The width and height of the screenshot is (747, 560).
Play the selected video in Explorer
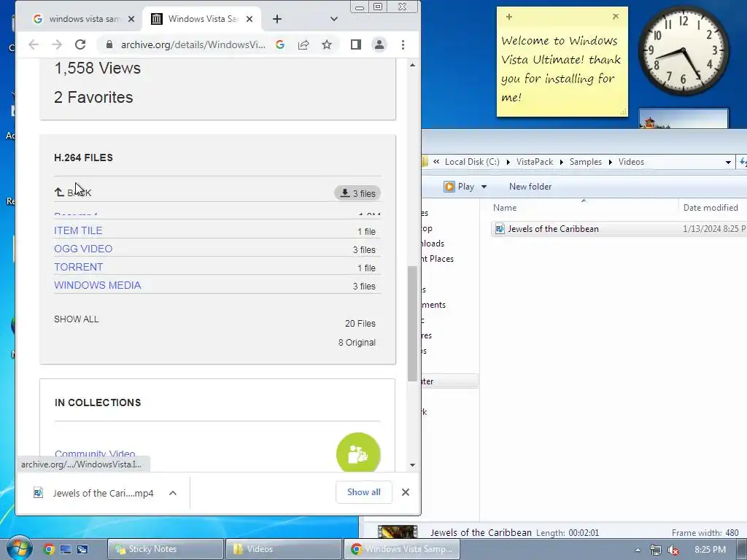tap(459, 187)
